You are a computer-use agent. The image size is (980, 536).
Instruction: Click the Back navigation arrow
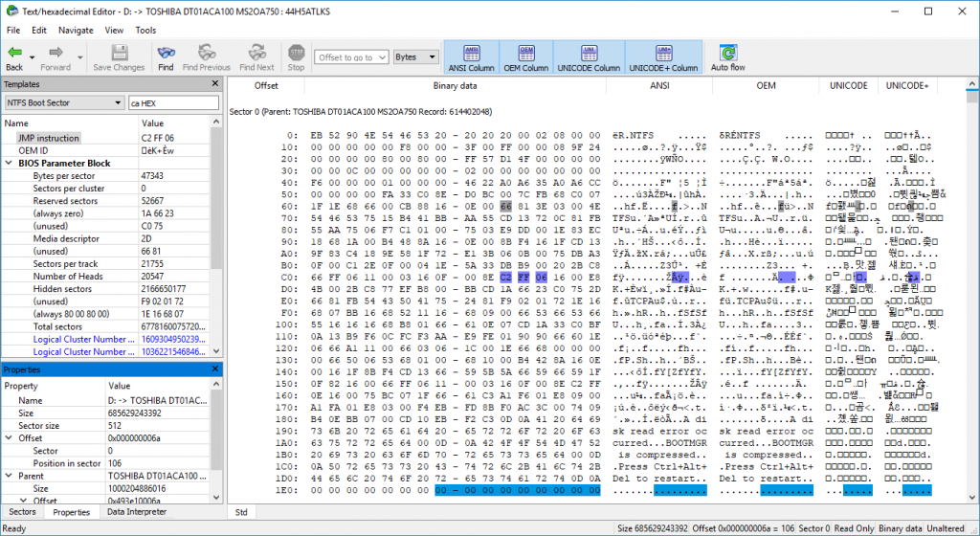(13, 54)
